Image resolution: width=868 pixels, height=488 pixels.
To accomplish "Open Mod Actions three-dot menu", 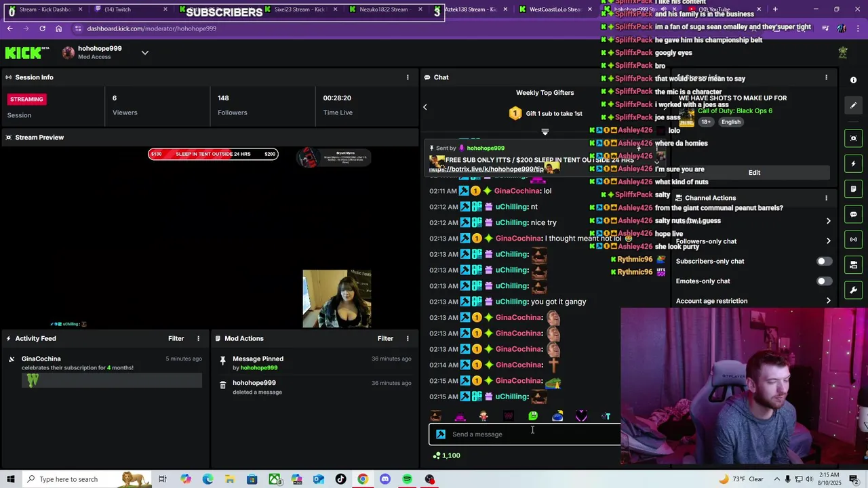I will [x=408, y=338].
